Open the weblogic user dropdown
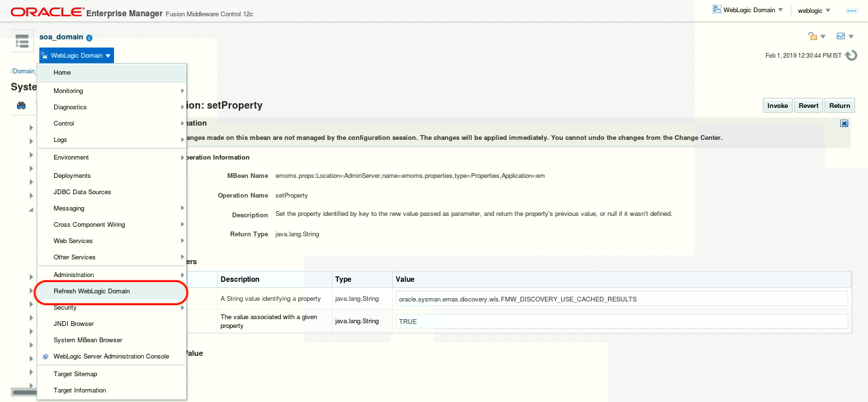Image resolution: width=868 pixels, height=402 pixels. pos(813,10)
